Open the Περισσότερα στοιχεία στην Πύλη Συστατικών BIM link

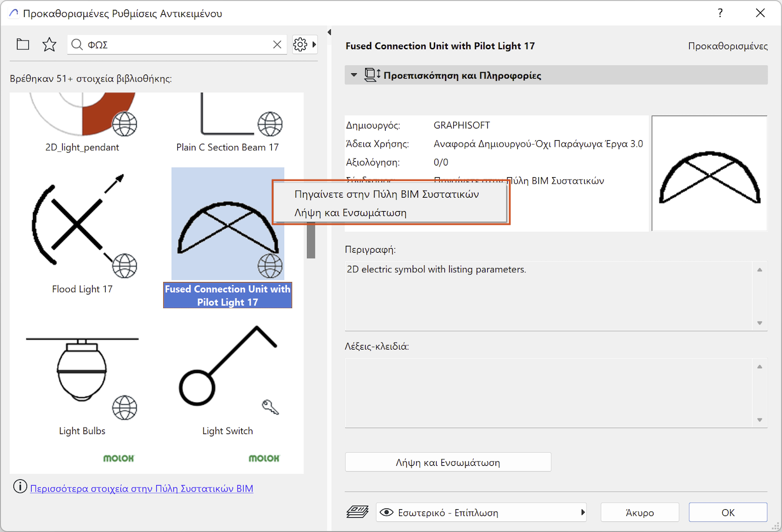[x=141, y=489]
